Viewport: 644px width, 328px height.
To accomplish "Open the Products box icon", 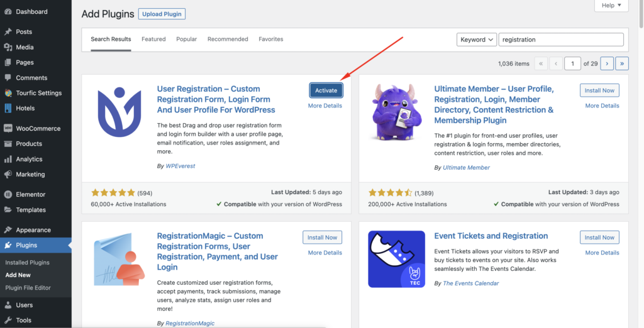I will tap(8, 144).
